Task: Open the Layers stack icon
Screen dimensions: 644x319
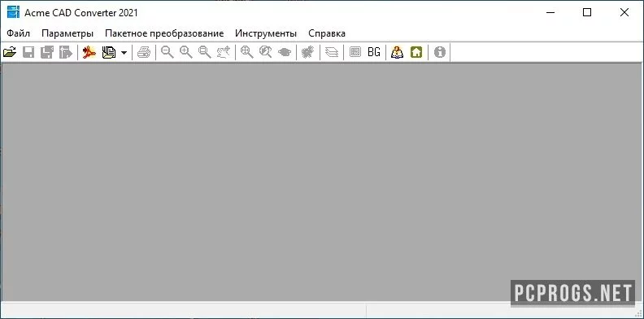Action: coord(332,52)
